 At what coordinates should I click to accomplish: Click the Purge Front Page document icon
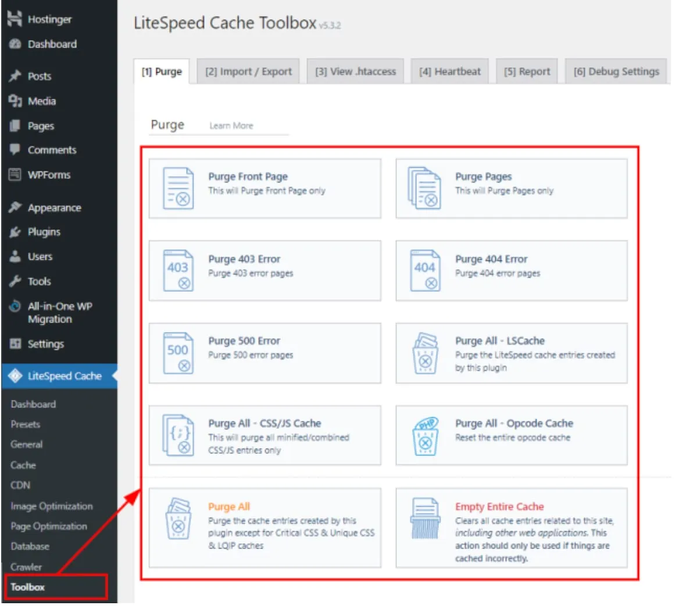(x=178, y=188)
